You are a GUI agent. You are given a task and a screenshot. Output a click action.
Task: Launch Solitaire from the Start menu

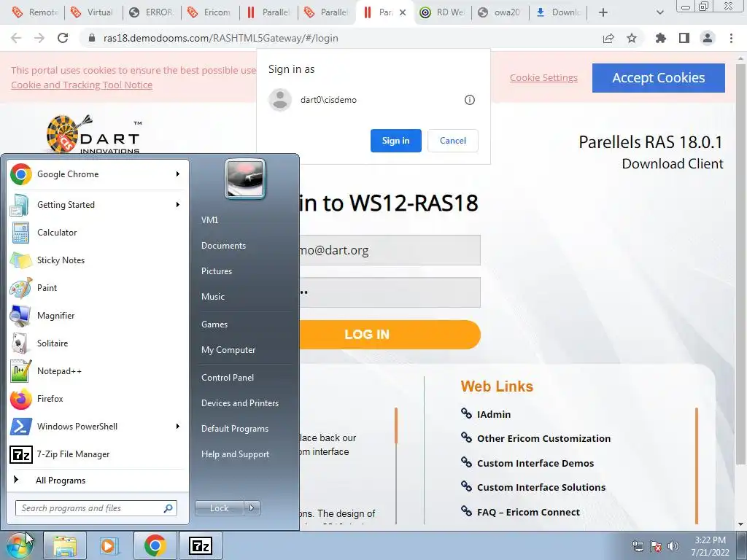(98, 343)
